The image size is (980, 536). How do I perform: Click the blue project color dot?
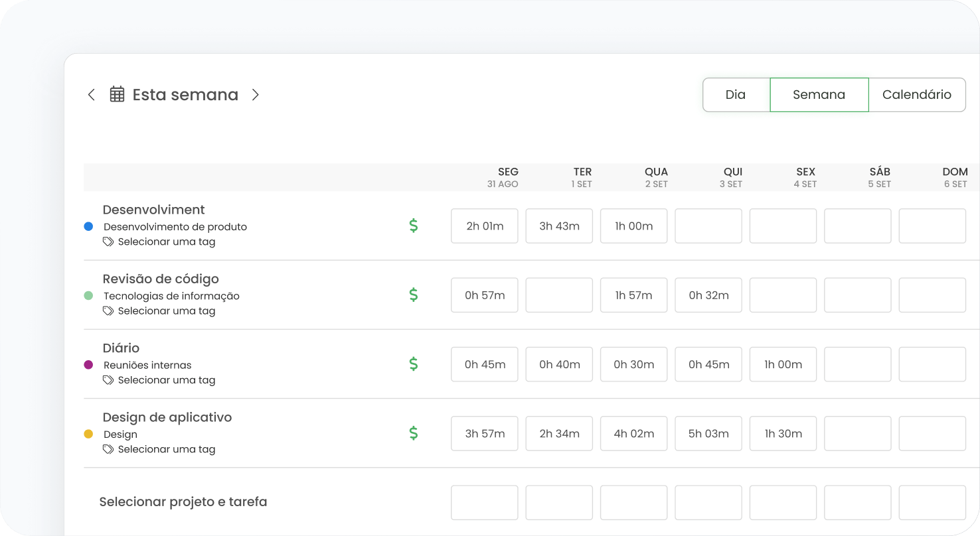(x=88, y=227)
